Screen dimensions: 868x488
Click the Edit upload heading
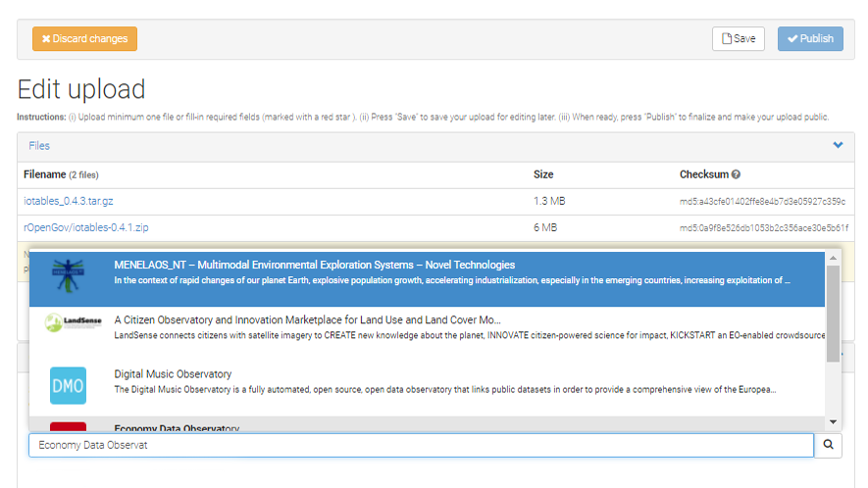[x=81, y=89]
